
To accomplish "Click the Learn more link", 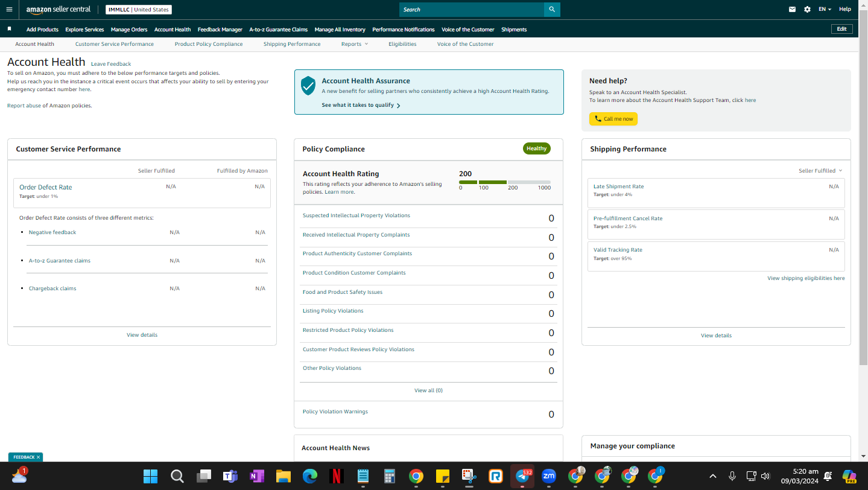I will tap(340, 192).
